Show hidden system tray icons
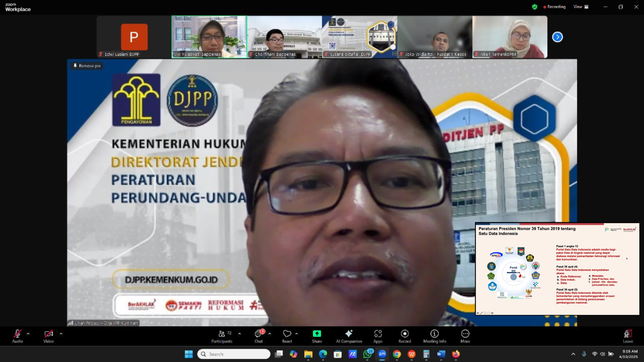This screenshot has width=644, height=362. pos(573,354)
